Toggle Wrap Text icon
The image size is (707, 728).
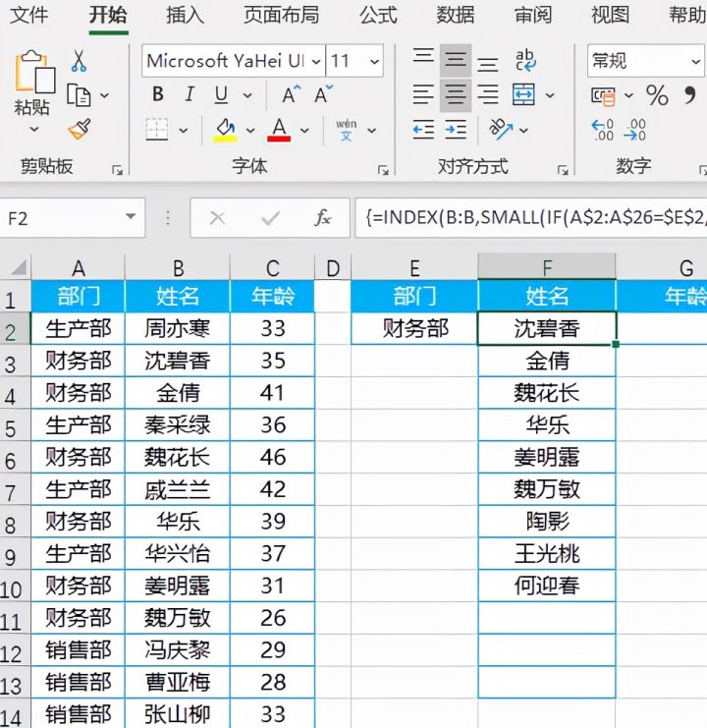[525, 61]
